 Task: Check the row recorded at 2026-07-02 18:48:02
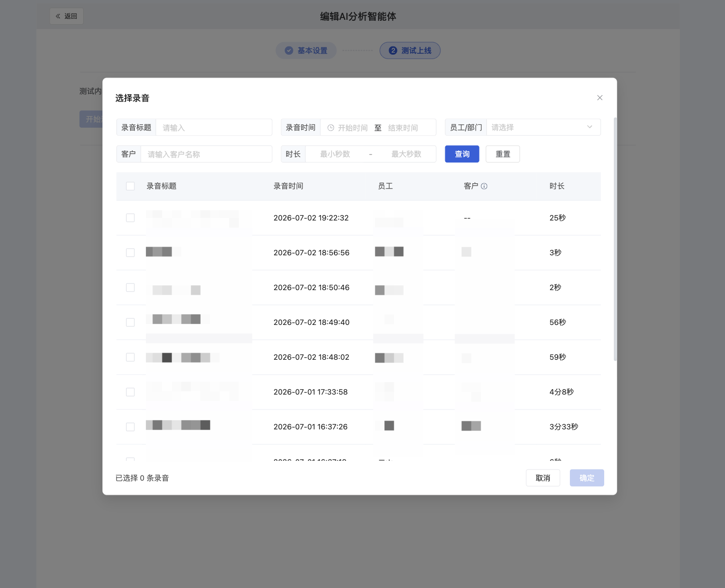coord(130,357)
